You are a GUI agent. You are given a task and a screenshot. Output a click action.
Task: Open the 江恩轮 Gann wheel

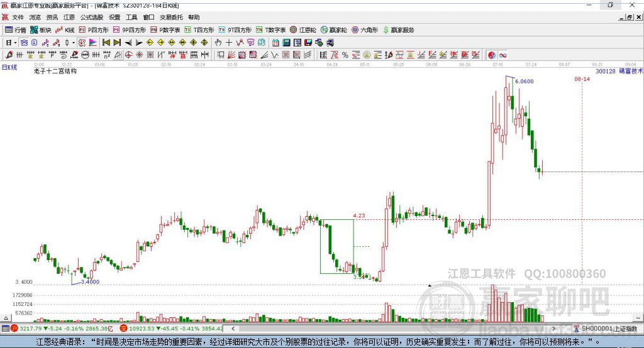click(x=303, y=30)
